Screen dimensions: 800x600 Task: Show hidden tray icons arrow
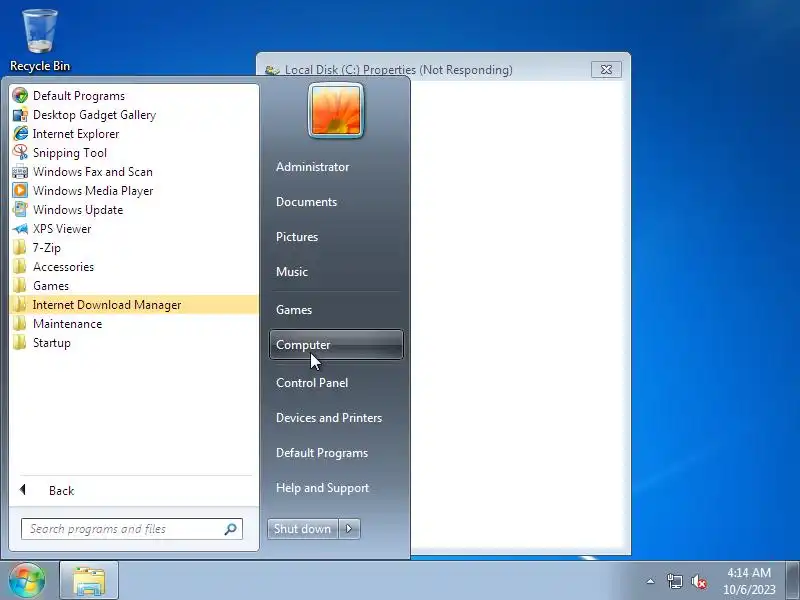651,581
